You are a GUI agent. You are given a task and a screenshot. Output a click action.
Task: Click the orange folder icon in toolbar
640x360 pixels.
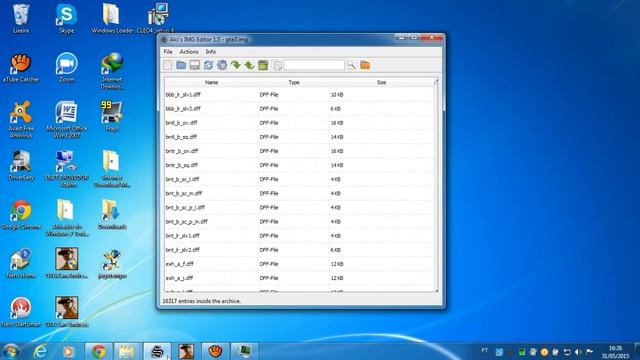pos(365,65)
